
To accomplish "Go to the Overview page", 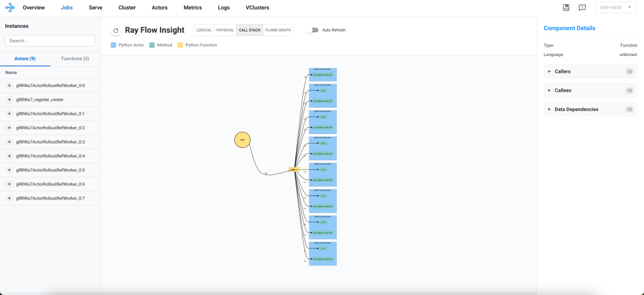I will point(33,7).
